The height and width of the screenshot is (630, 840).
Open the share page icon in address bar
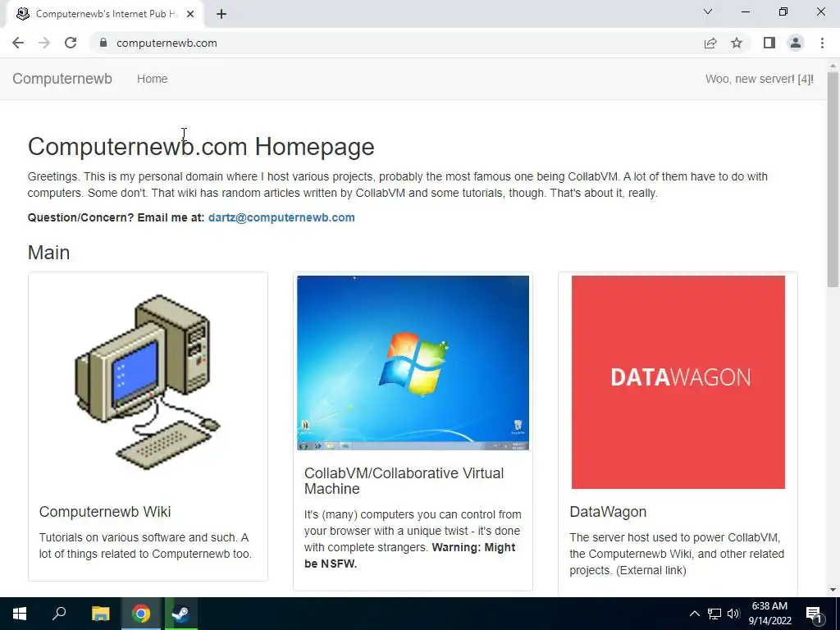click(x=710, y=43)
